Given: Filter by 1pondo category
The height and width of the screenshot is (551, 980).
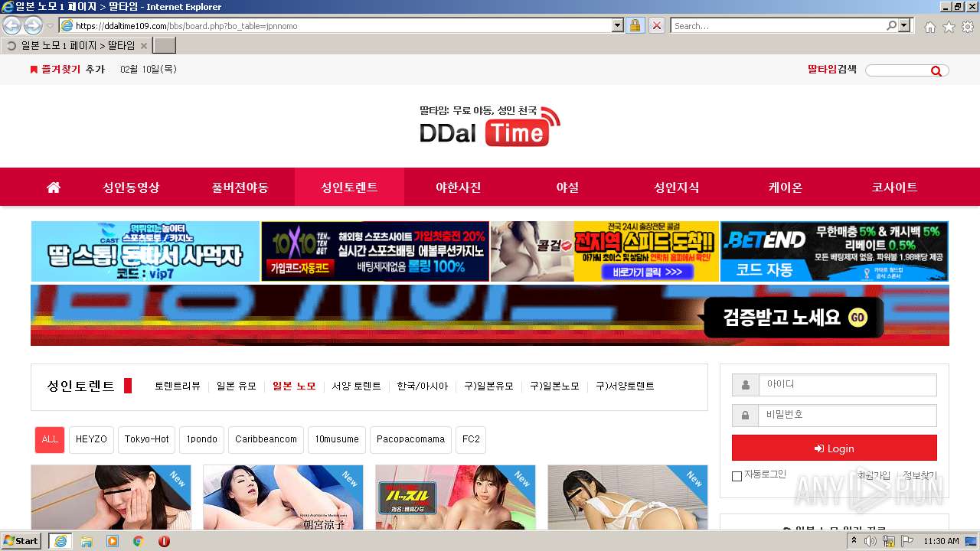Looking at the screenshot, I should [x=202, y=439].
